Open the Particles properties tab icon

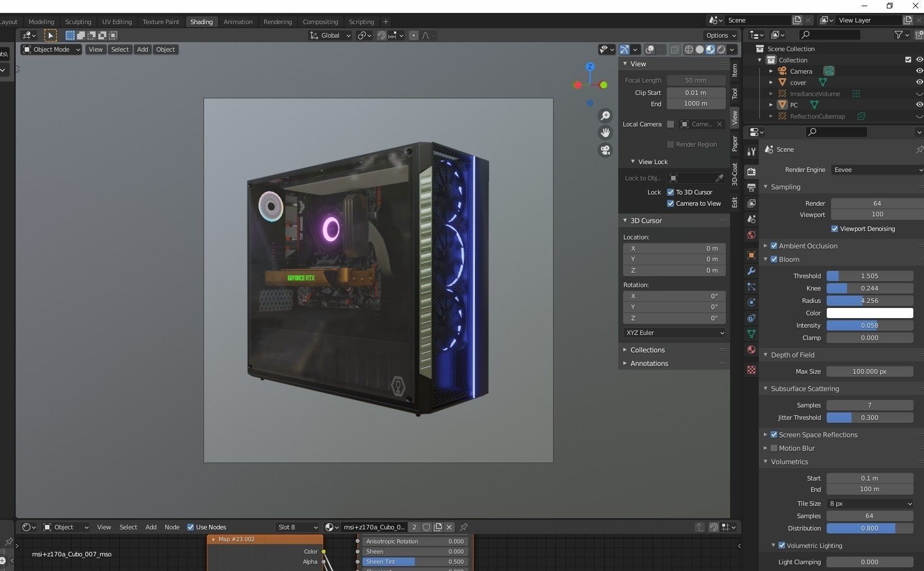[x=751, y=287]
